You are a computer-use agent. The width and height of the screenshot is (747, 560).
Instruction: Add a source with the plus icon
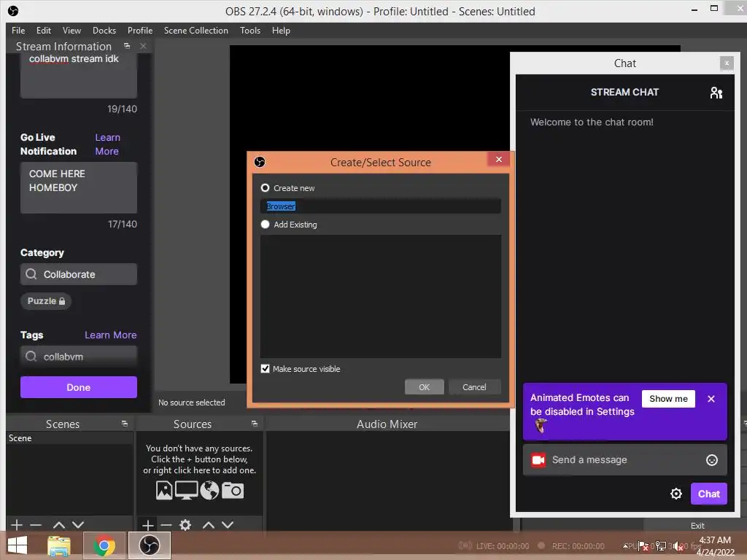[147, 525]
